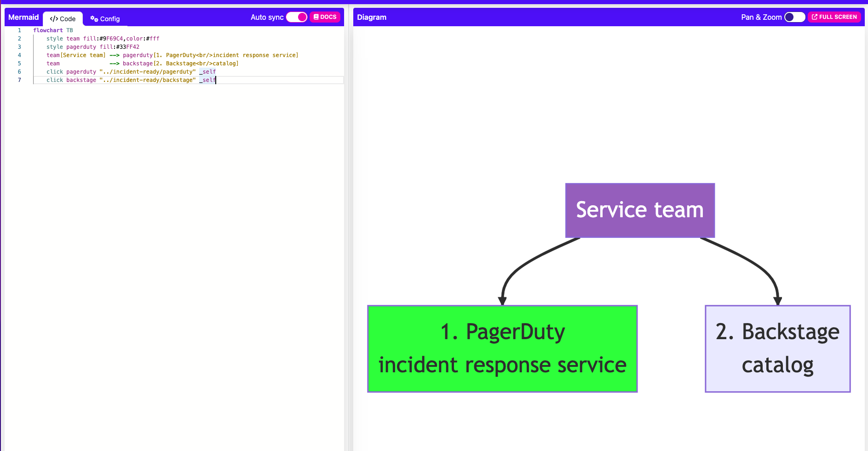Click the Service team node

(x=640, y=210)
